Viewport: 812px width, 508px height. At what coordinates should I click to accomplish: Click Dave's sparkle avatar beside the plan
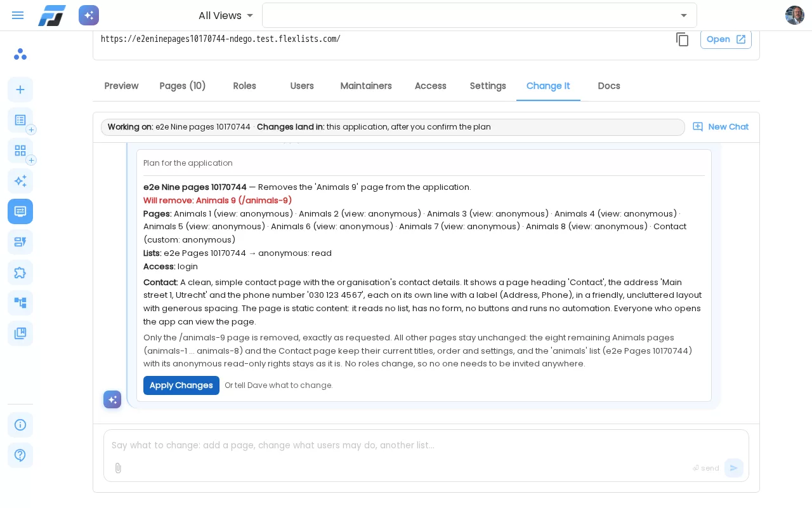[112, 399]
